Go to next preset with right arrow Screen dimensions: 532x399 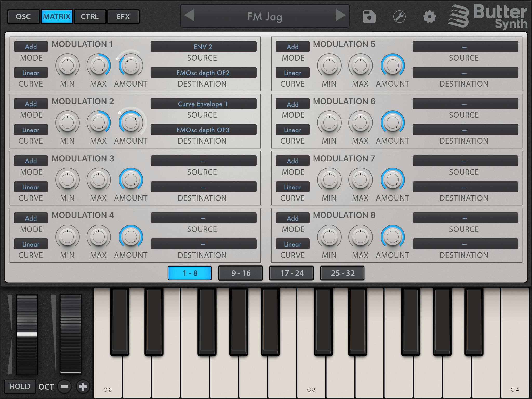[340, 15]
